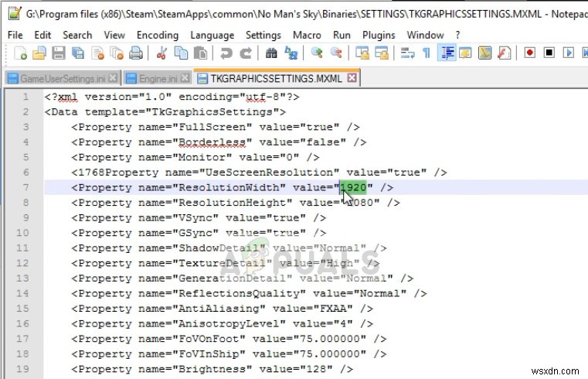Click the "FoVOnFoot" value "75.000000"
588x379 pixels.
(330, 339)
